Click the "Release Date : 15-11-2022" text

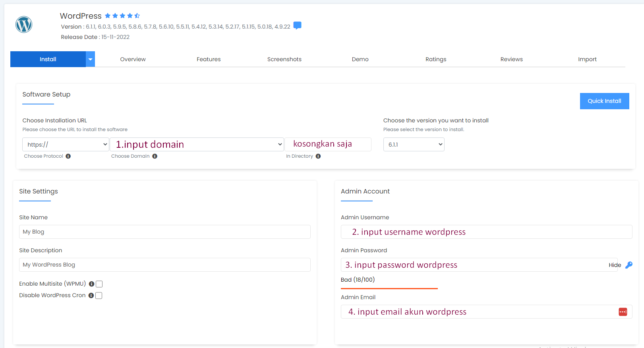[95, 37]
